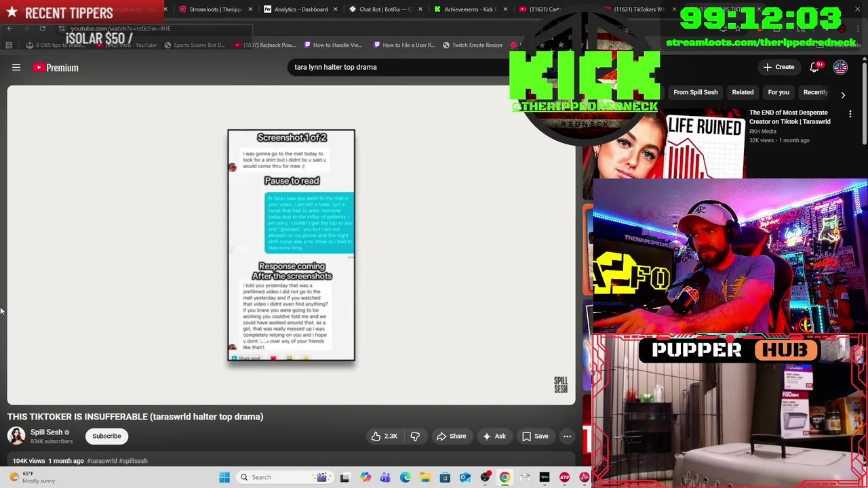868x488 pixels.
Task: Open the YouTube hamburger guide menu
Action: click(x=16, y=67)
